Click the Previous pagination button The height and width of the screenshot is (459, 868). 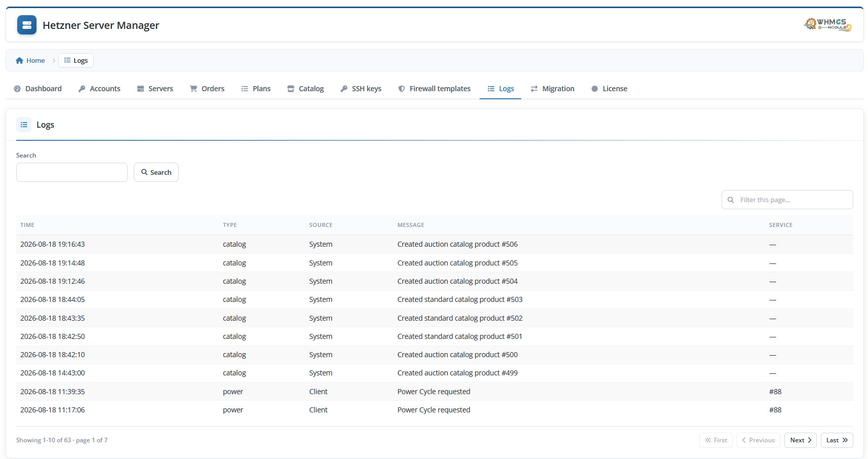click(759, 440)
